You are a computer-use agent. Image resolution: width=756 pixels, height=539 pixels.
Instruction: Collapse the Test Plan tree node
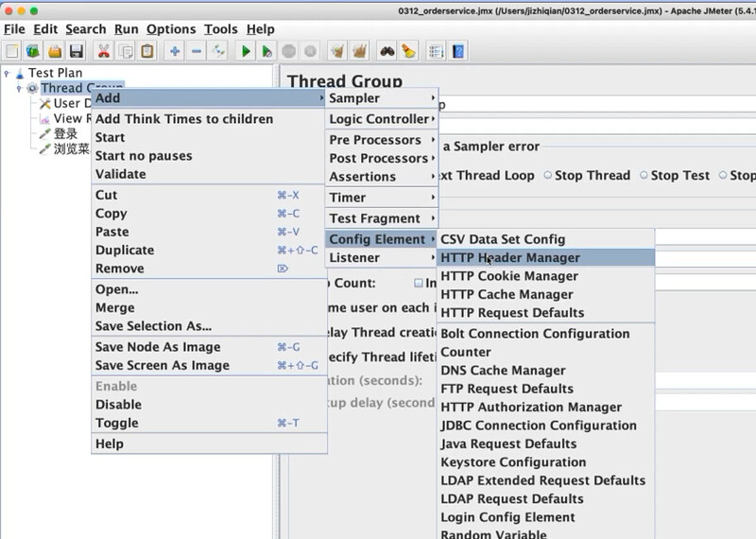pyautogui.click(x=7, y=74)
